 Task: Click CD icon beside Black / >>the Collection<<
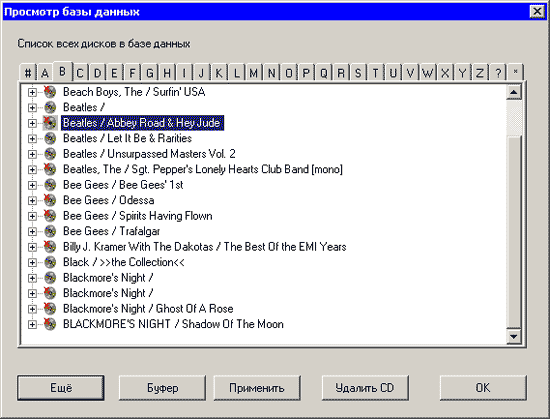[x=50, y=262]
